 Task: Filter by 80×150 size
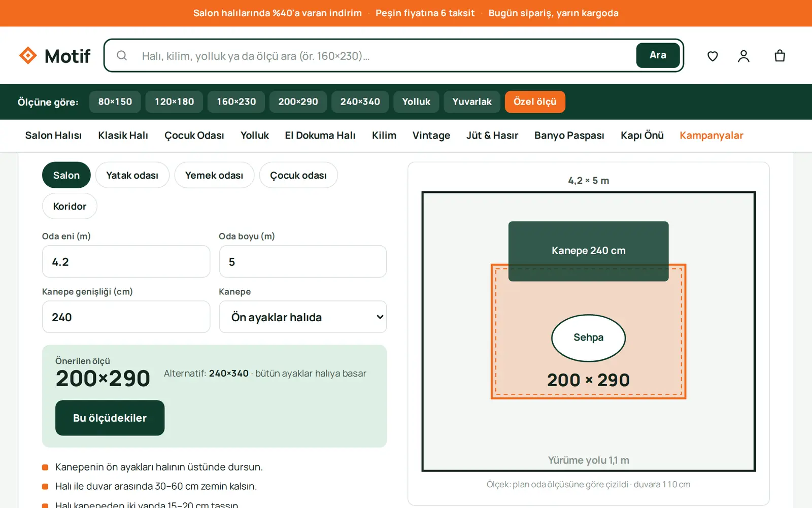point(115,102)
